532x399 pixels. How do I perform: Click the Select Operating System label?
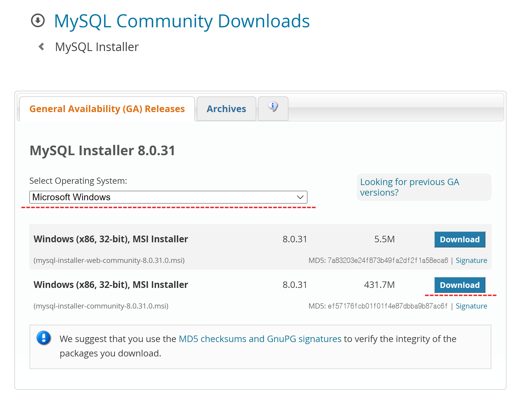(78, 181)
